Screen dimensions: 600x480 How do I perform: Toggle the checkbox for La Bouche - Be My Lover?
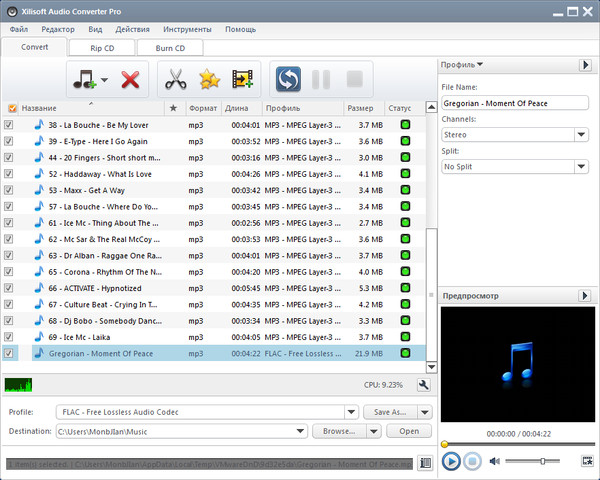tap(10, 125)
